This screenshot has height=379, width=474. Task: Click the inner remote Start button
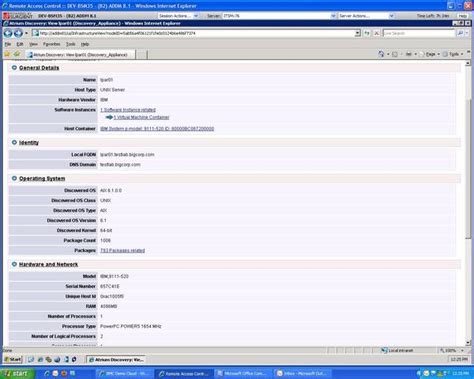point(13,359)
